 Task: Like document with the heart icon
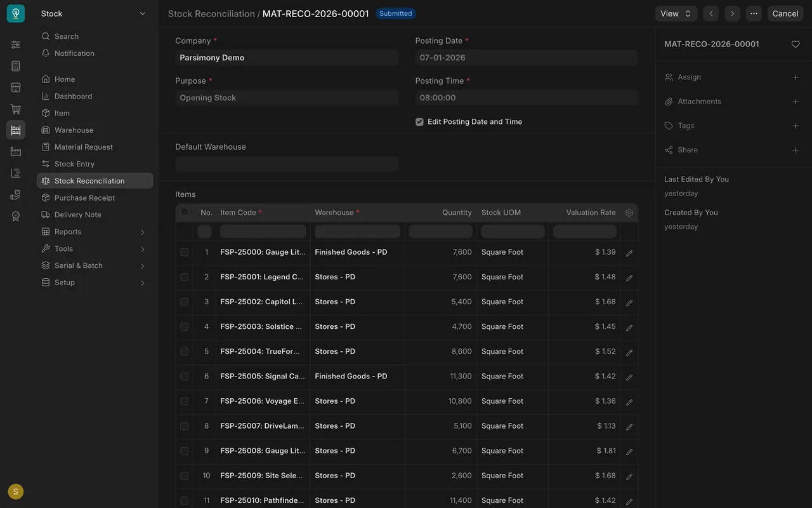coord(796,44)
